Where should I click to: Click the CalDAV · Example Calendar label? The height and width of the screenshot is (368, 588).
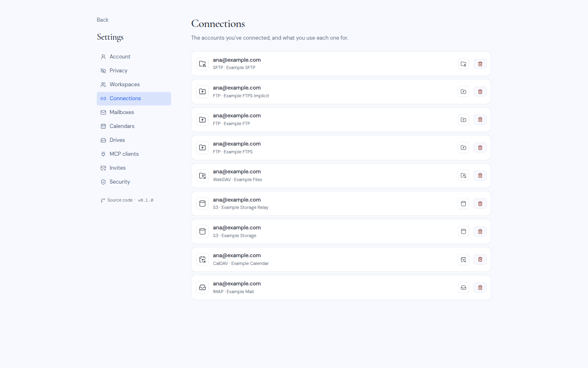pos(241,264)
